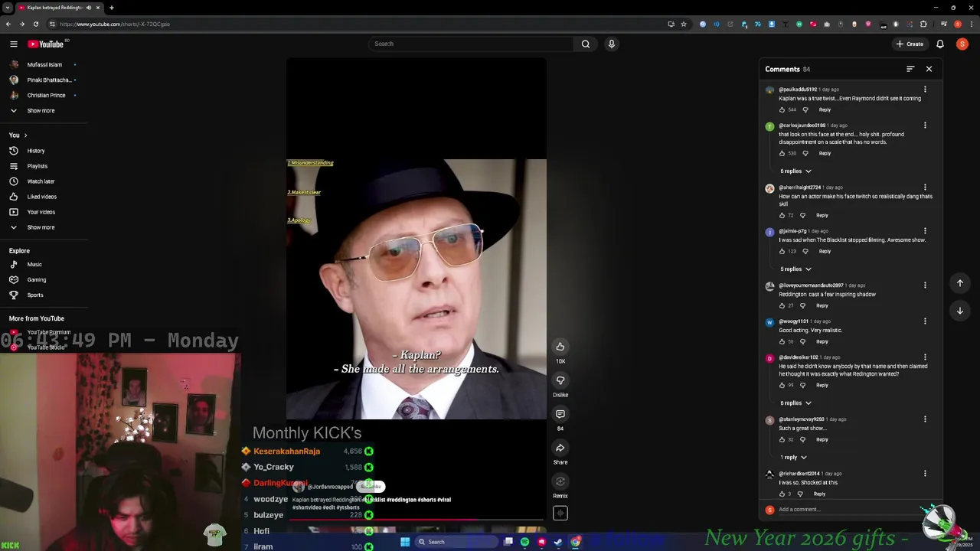This screenshot has width=980, height=551.
Task: Remix this short
Action: [560, 481]
